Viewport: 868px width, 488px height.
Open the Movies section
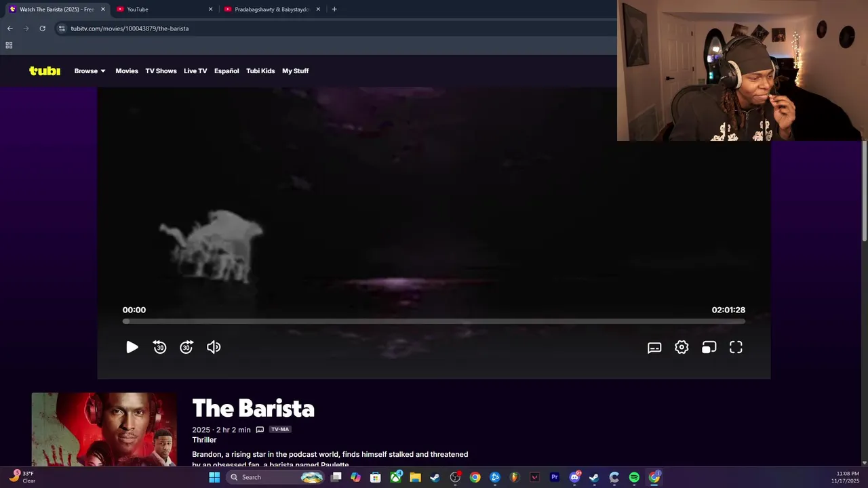tap(127, 70)
